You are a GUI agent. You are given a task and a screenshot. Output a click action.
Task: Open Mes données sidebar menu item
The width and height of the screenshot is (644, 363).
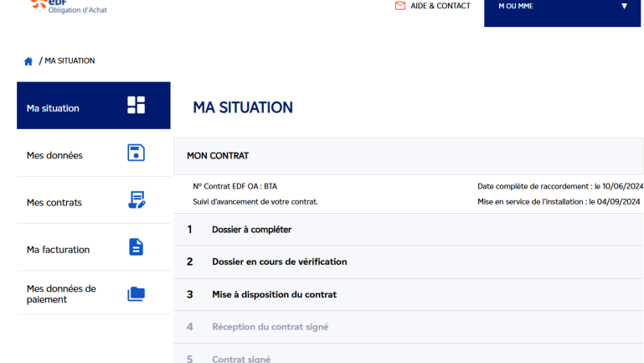click(54, 155)
